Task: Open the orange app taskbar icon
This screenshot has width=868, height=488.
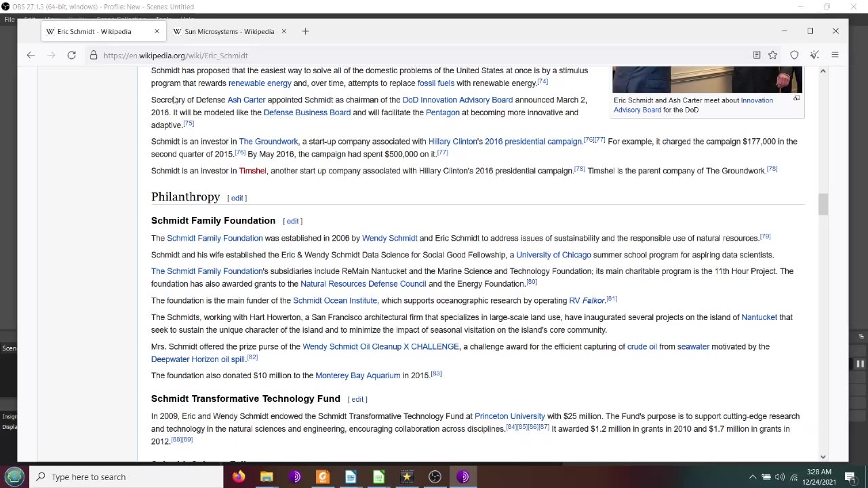Action: click(323, 476)
